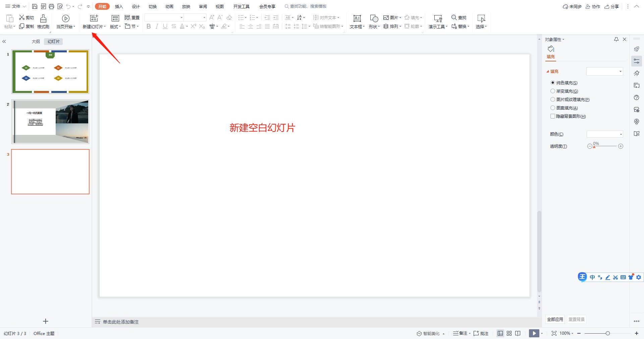Toggle 备注 notes pane in status bar
Image resolution: width=644 pixels, height=339 pixels.
[x=462, y=333]
